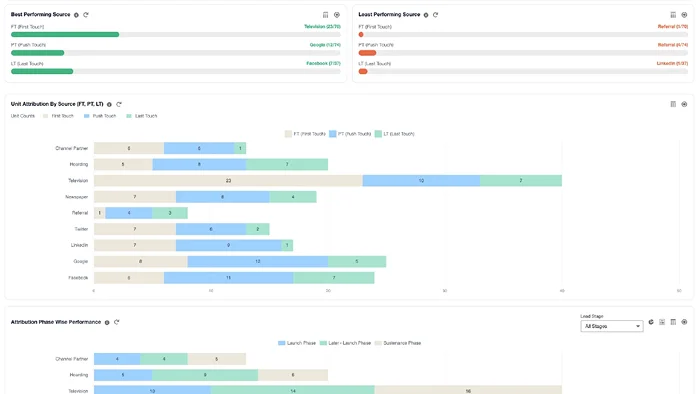
Task: Click green LT Last Touch progress bar
Action: [x=42, y=71]
